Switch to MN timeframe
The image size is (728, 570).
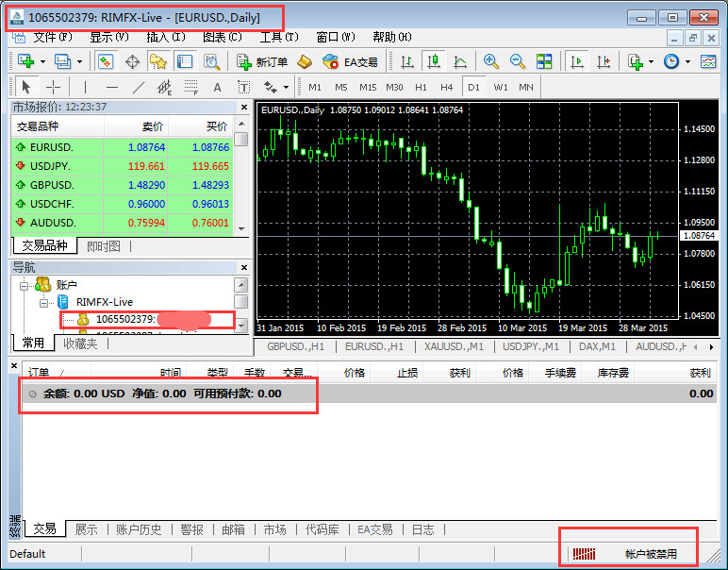pyautogui.click(x=526, y=87)
